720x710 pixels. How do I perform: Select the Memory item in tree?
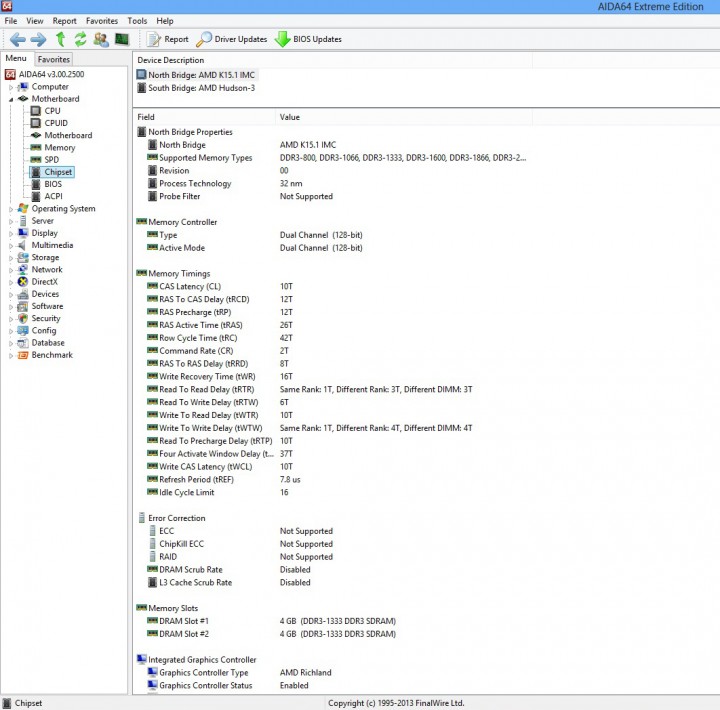click(53, 147)
